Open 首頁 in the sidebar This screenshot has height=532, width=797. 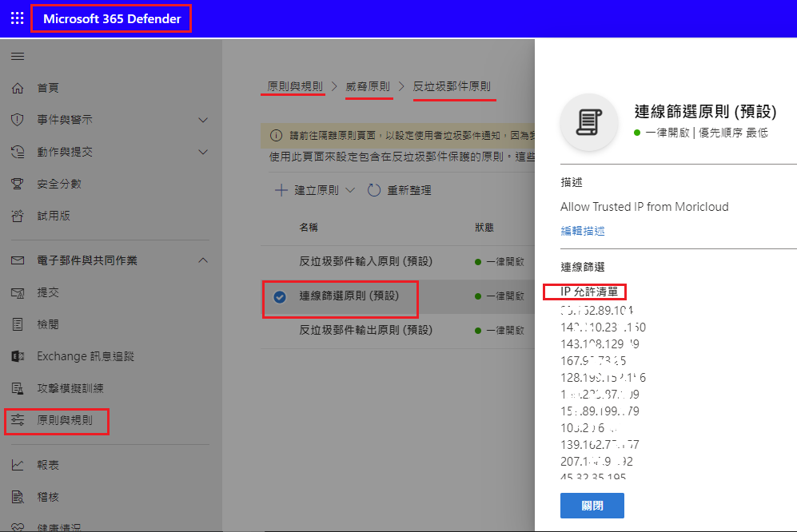point(48,88)
